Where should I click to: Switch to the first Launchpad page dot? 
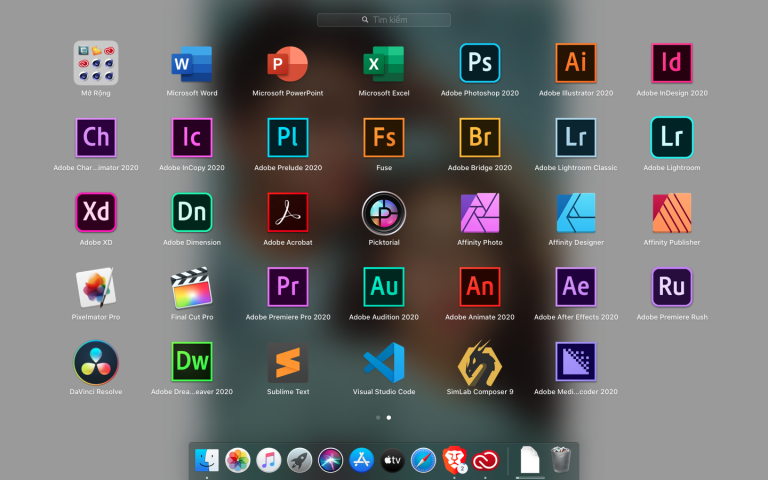[x=378, y=418]
